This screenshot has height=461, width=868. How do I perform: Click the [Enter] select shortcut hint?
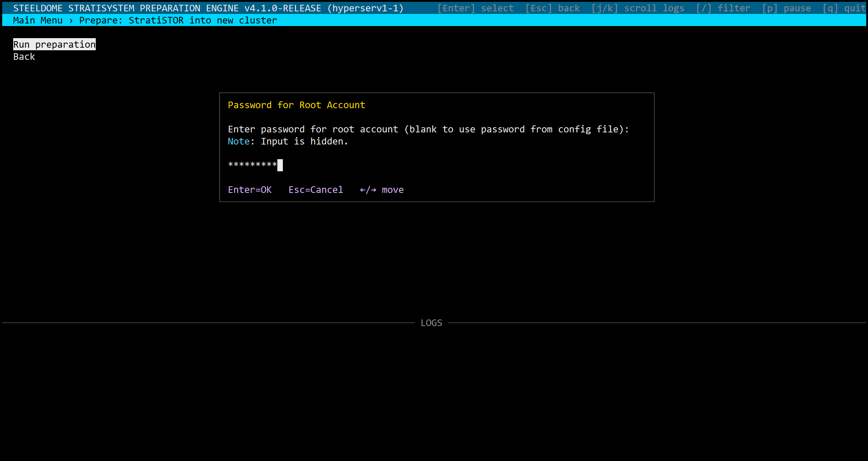pyautogui.click(x=475, y=8)
